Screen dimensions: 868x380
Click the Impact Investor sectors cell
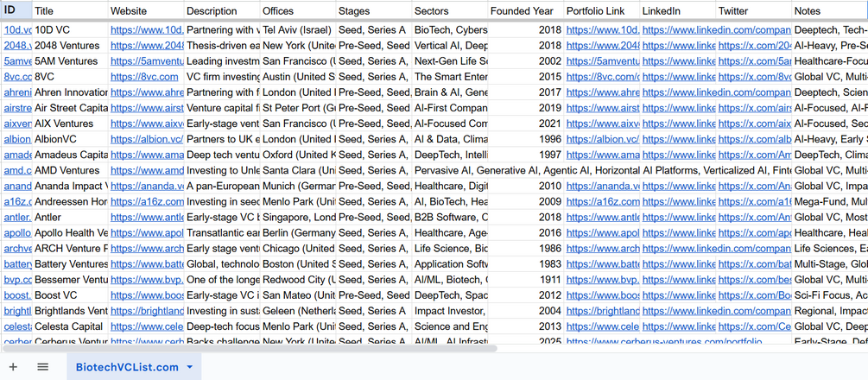click(x=450, y=311)
